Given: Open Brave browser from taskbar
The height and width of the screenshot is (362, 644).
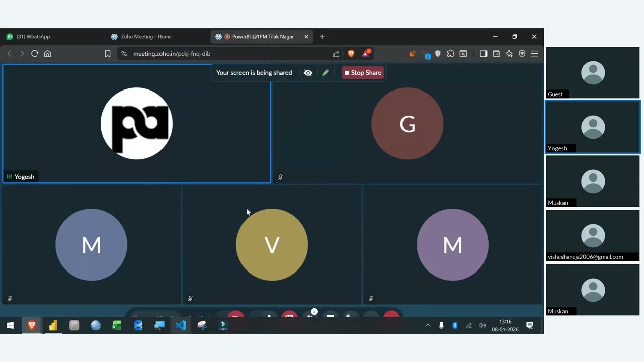Looking at the screenshot, I should tap(32, 326).
